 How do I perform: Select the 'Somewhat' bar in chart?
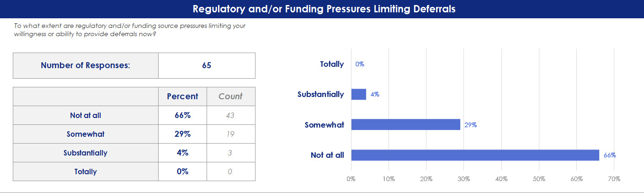coord(405,124)
